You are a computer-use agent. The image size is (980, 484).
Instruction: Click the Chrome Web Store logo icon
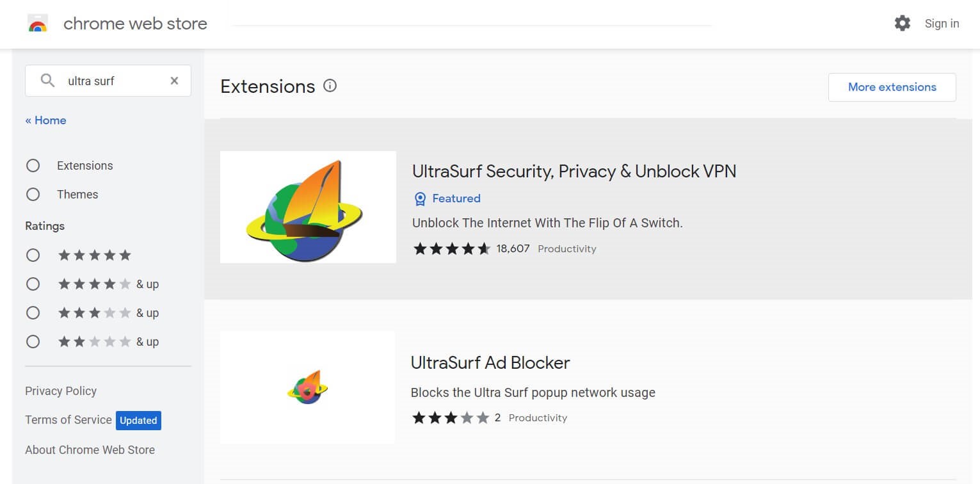(x=38, y=24)
